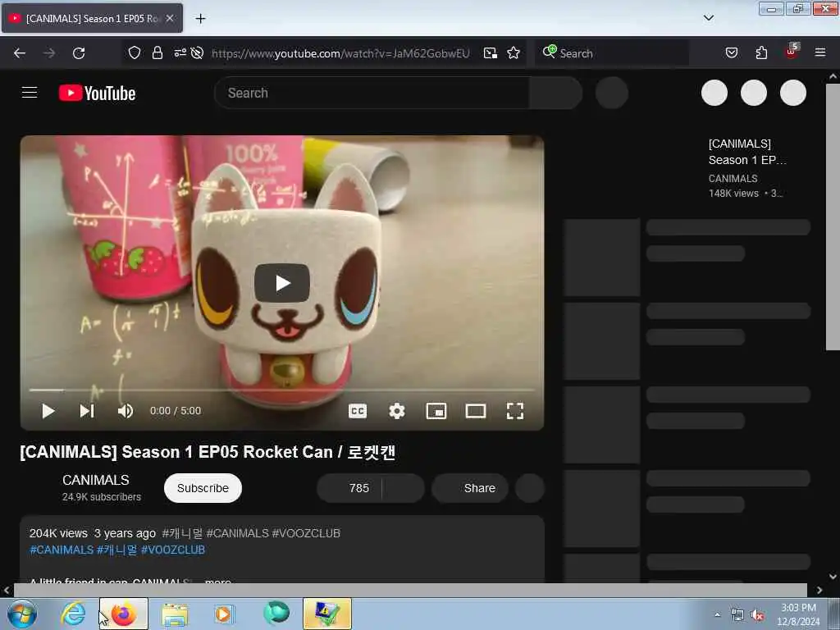Open the Windows Start menu
This screenshot has width=840, height=630.
pyautogui.click(x=22, y=614)
